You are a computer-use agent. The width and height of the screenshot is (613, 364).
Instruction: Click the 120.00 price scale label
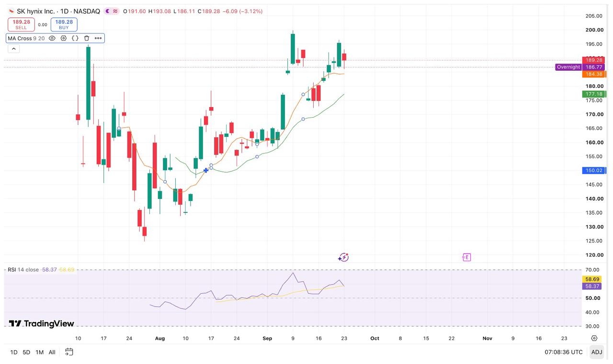pyautogui.click(x=594, y=255)
